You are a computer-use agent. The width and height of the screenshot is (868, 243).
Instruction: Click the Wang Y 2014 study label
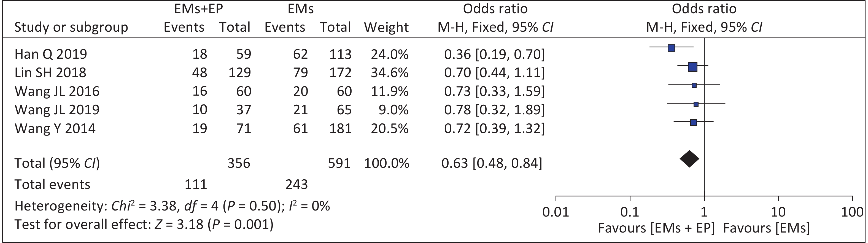coord(55,128)
